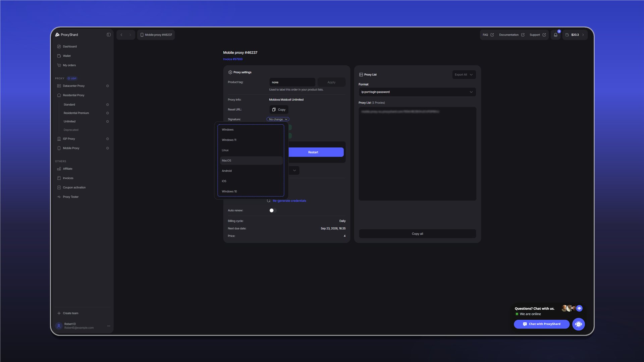Click the Re-generate credentials refresh icon
This screenshot has width=644, height=362.
[x=269, y=201]
